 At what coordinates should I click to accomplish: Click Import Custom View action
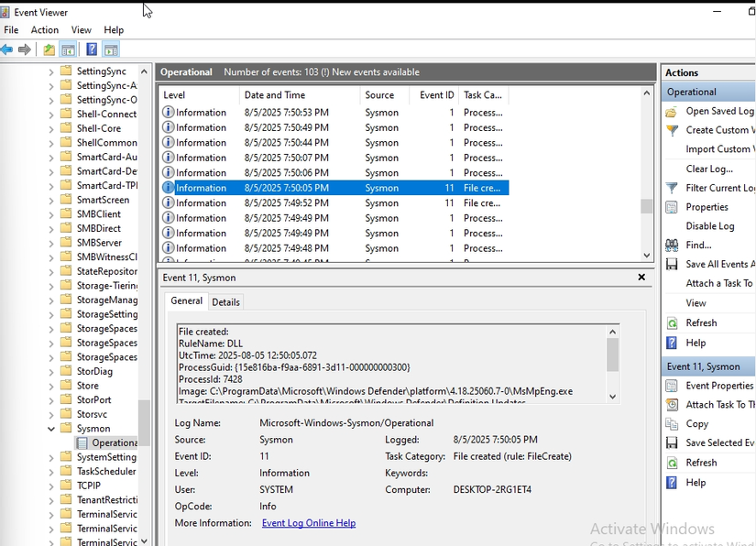tap(720, 149)
